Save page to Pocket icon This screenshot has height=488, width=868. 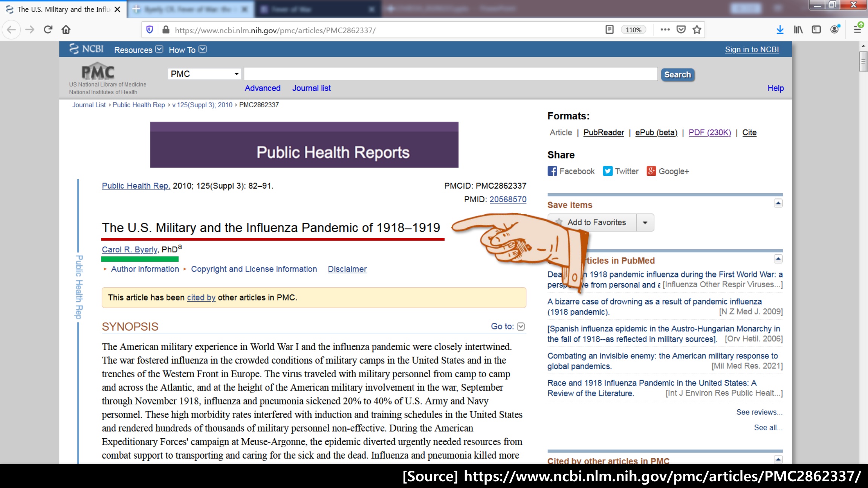point(681,30)
